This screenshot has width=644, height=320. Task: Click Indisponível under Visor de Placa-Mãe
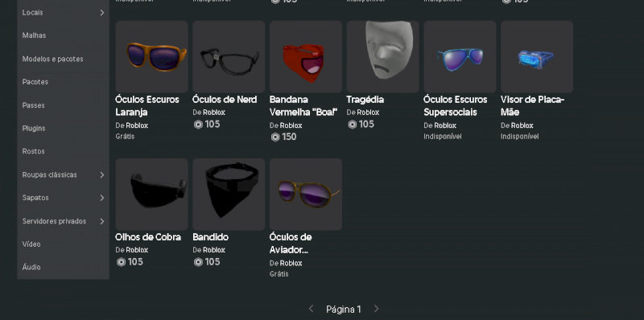pyautogui.click(x=519, y=136)
